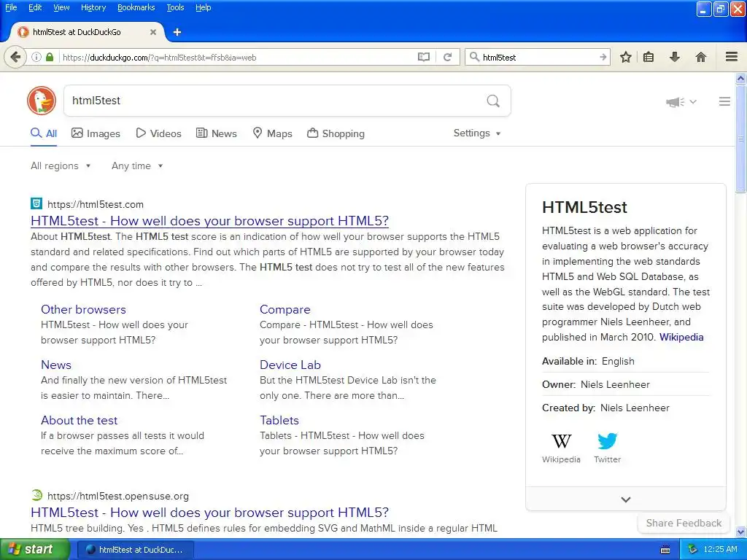The width and height of the screenshot is (747, 560).
Task: Open the Help menu
Action: [x=203, y=7]
